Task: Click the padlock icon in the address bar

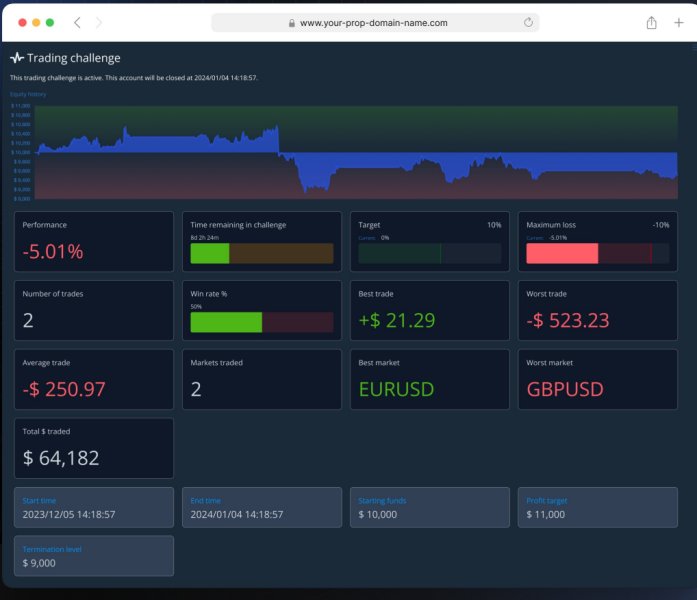Action: pos(292,22)
